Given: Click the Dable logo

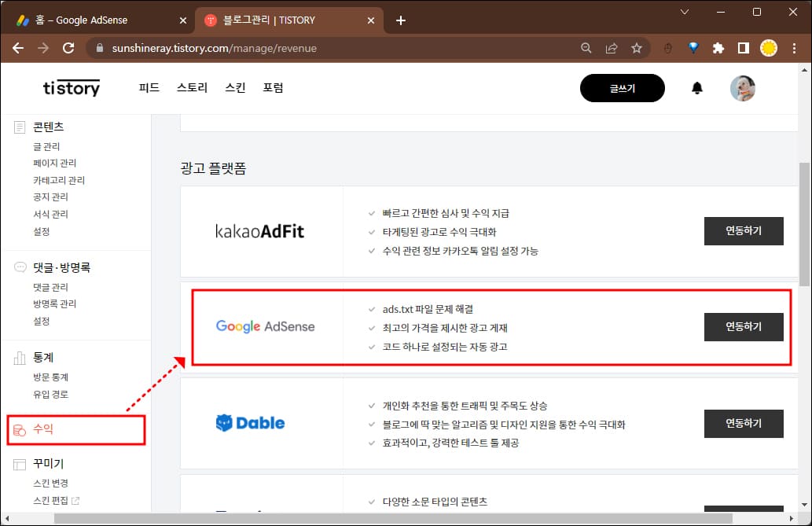Looking at the screenshot, I should coord(250,423).
